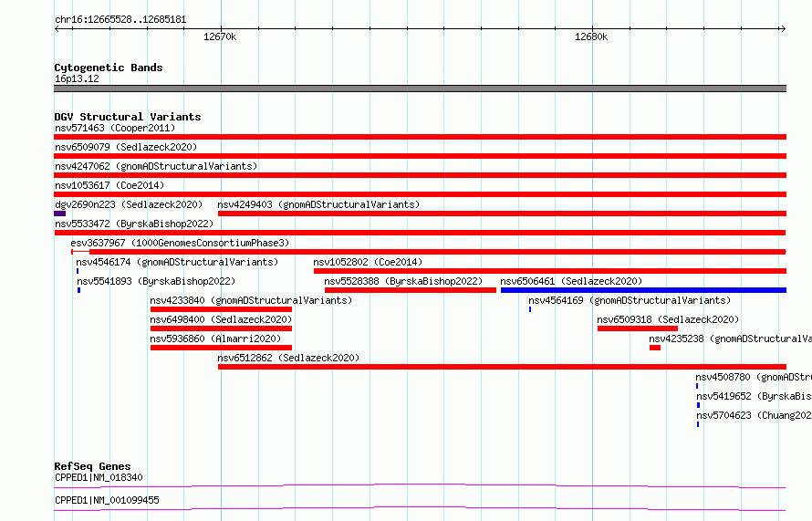Open the RefSeq Genes track title
Screen dimensions: 812x521
[92, 466]
